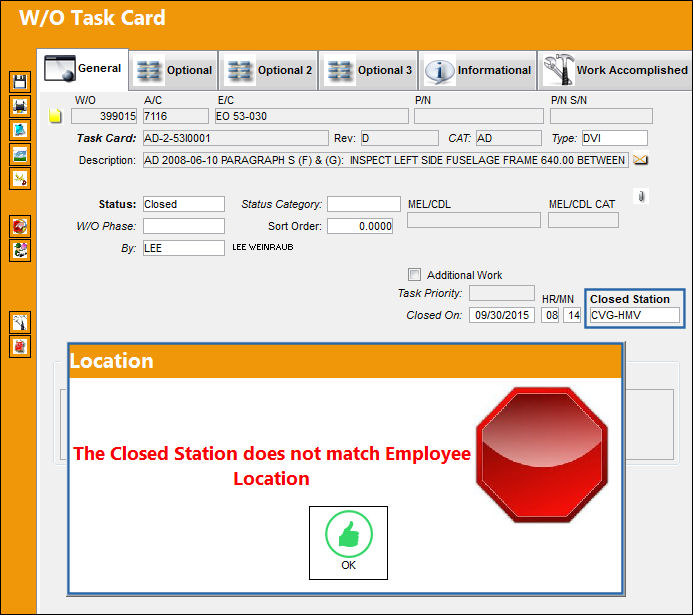Toggle the Additional Work checkbox
This screenshot has height=615, width=693.
[x=414, y=274]
